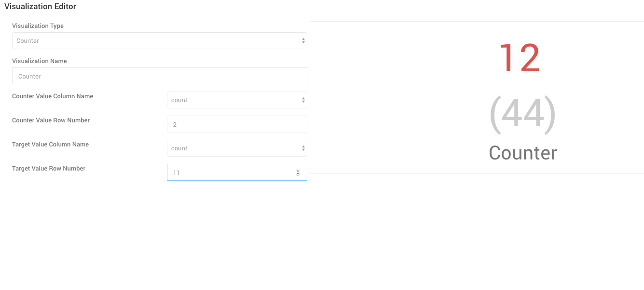The width and height of the screenshot is (644, 290).
Task: Click the Counter Value Column Name label
Action: [53, 96]
